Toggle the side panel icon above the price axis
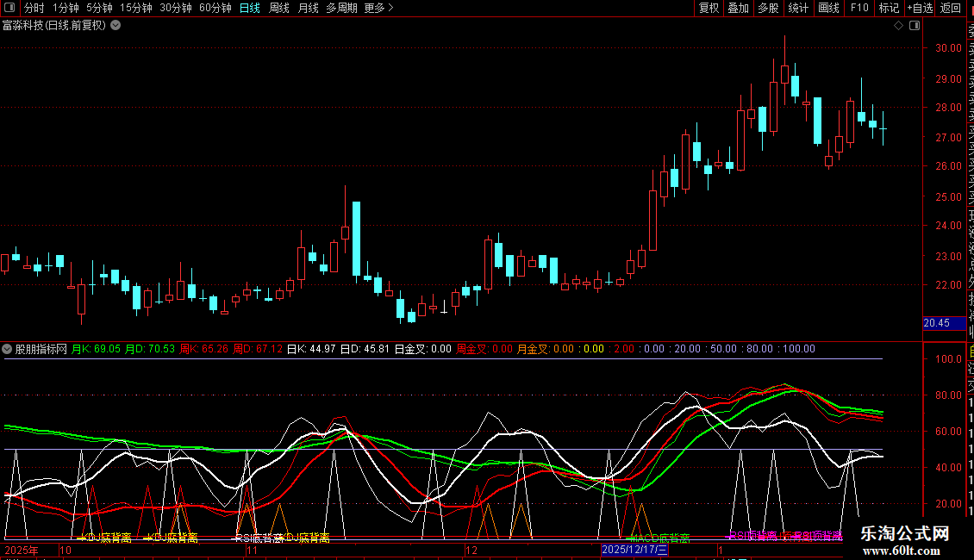The height and width of the screenshot is (560, 974). click(x=915, y=26)
